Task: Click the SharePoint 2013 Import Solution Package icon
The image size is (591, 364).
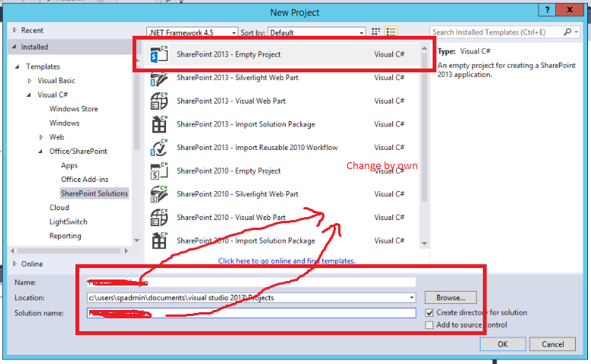Action: (x=159, y=124)
